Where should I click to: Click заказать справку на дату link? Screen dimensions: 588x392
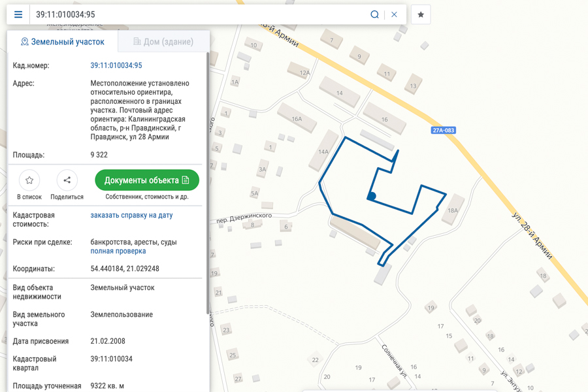click(131, 216)
